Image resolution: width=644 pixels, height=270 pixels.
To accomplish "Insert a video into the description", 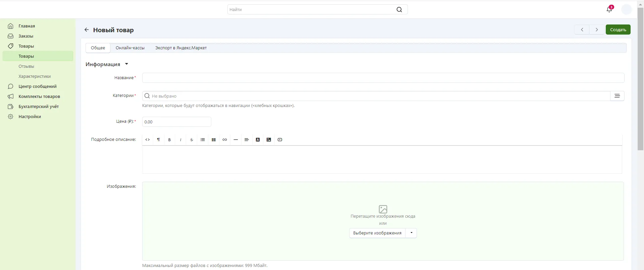I will [x=280, y=140].
